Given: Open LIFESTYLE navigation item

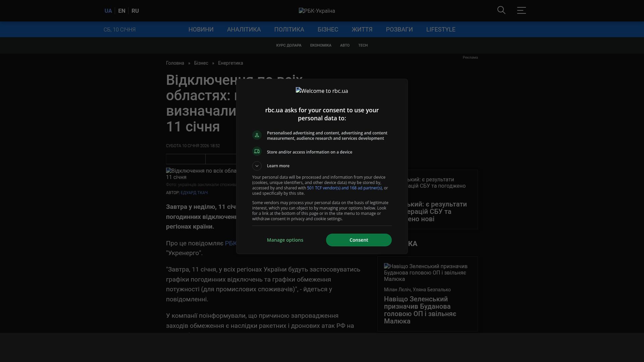Looking at the screenshot, I should click(x=441, y=29).
